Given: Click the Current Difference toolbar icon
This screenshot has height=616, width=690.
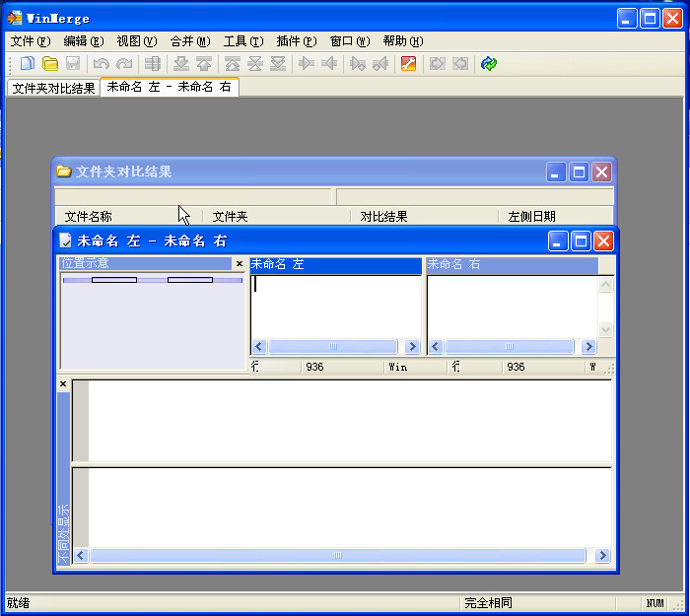Looking at the screenshot, I should (255, 64).
